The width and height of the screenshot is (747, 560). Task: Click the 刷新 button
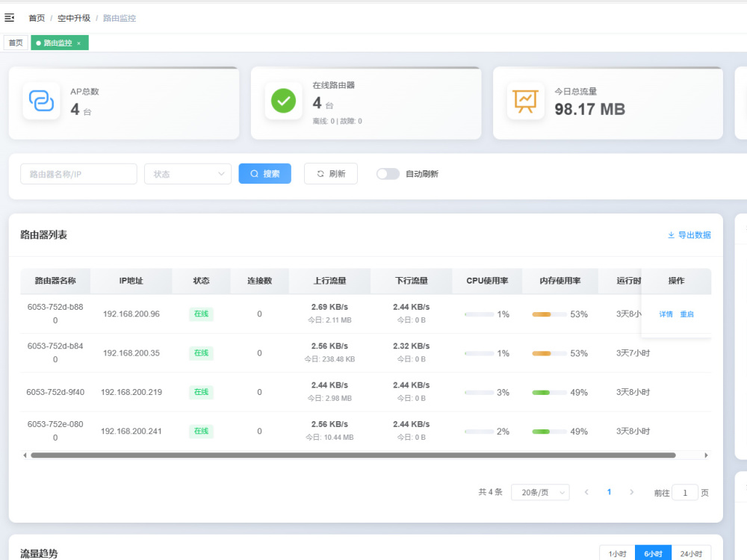tap(331, 174)
